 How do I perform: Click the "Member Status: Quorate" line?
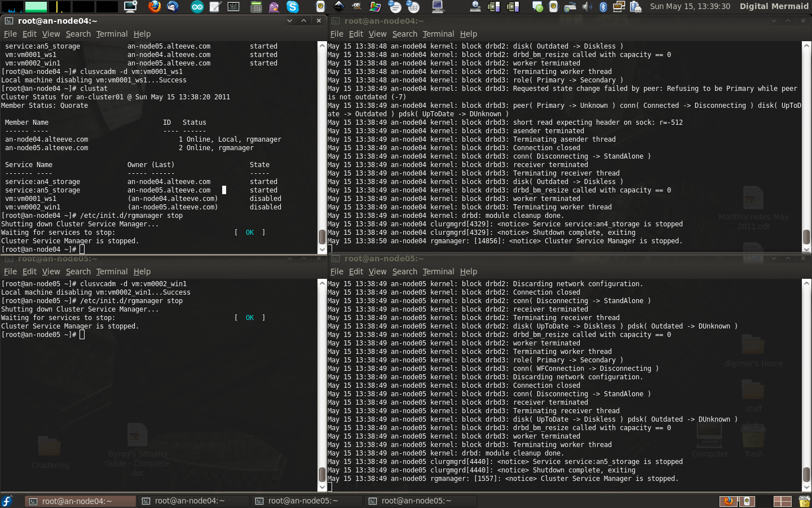click(x=45, y=106)
